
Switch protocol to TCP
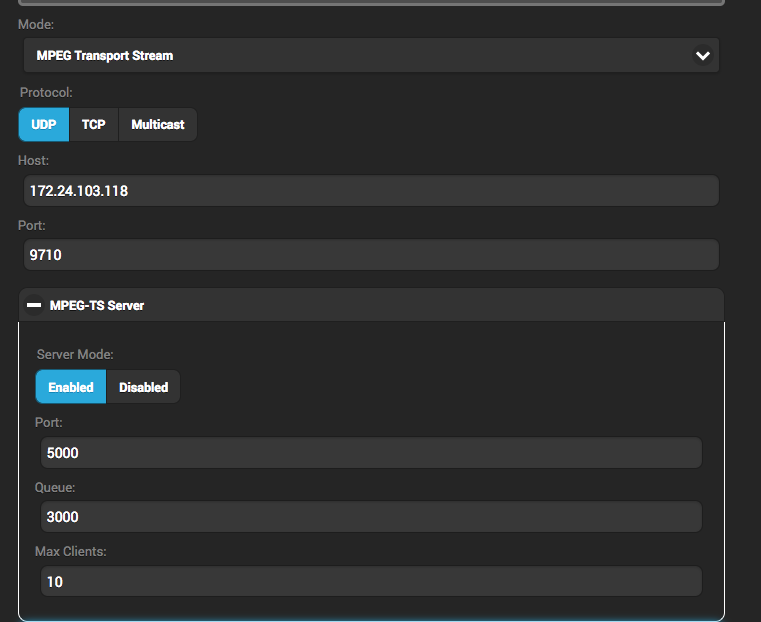pos(93,125)
